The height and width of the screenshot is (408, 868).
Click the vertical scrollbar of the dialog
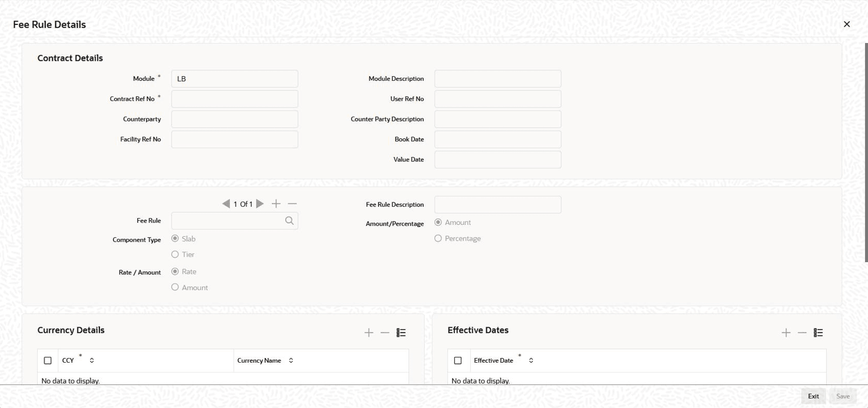pos(866,152)
